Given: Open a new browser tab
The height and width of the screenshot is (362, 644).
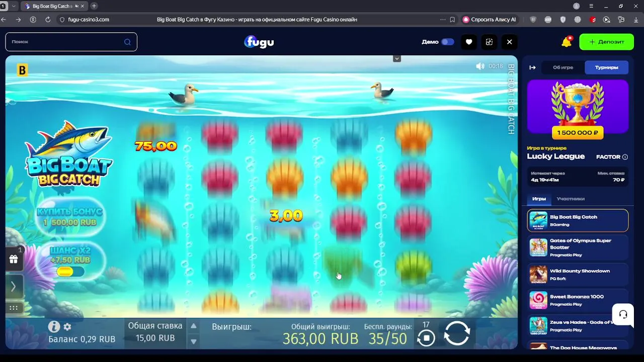Looking at the screenshot, I should coord(94,6).
